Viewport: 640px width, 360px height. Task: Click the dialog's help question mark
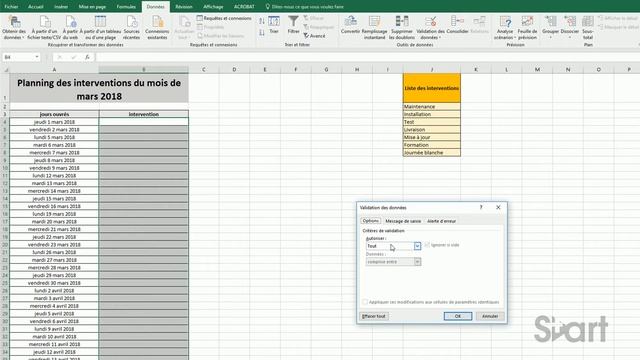pos(481,207)
